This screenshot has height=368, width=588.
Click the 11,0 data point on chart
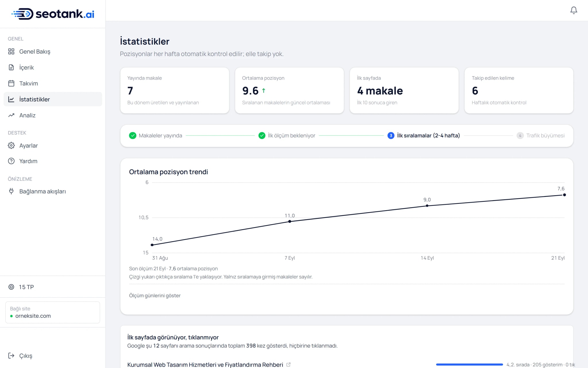(290, 221)
